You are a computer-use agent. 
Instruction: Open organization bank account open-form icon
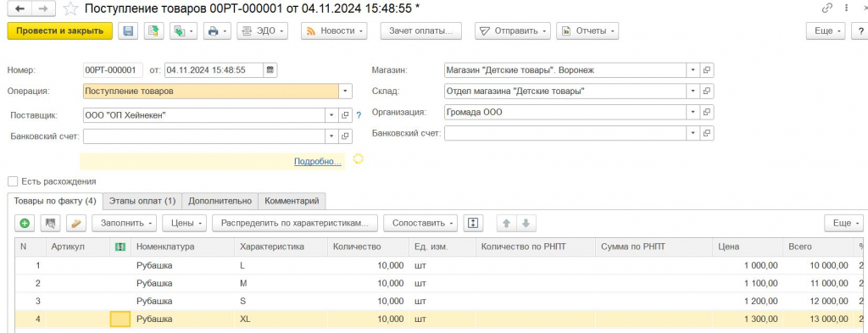click(707, 133)
